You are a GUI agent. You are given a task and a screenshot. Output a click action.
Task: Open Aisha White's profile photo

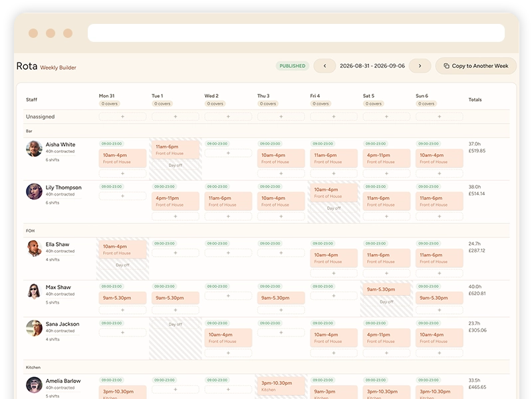point(35,148)
